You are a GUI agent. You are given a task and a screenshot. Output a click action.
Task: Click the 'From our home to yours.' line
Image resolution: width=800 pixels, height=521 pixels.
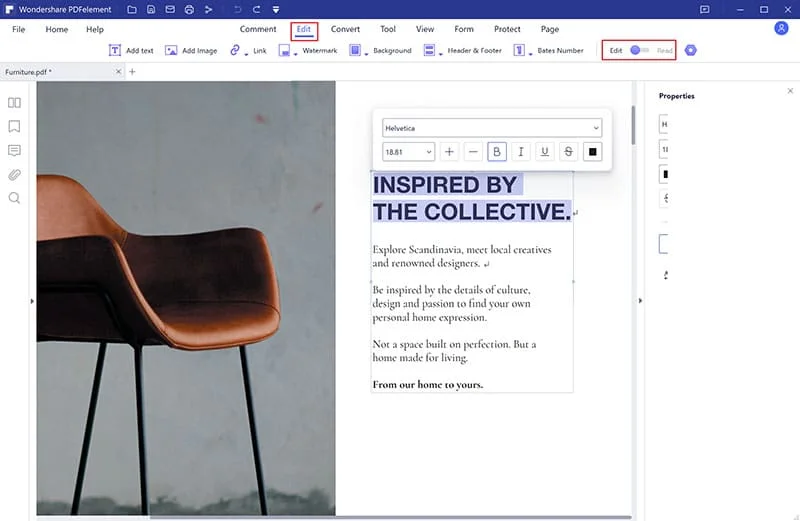point(428,384)
